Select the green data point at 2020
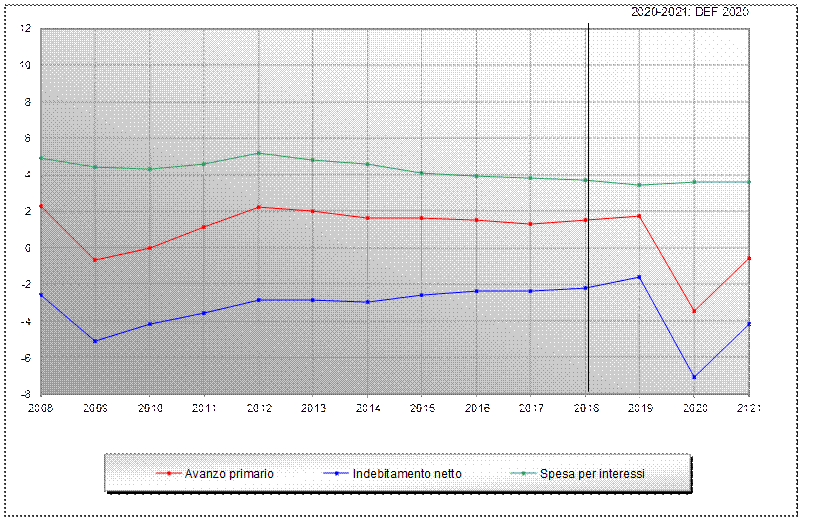 coord(694,182)
